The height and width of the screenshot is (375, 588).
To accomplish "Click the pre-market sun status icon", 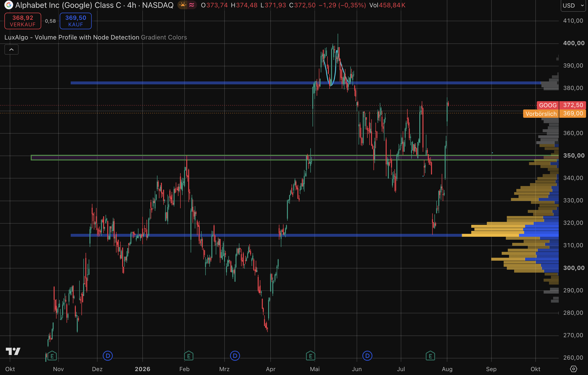I will click(x=183, y=5).
